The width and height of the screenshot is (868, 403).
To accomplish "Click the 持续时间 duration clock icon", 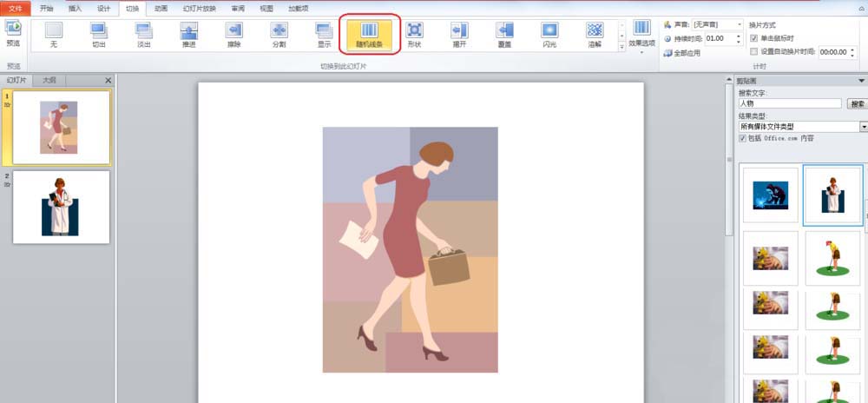I will pyautogui.click(x=667, y=39).
